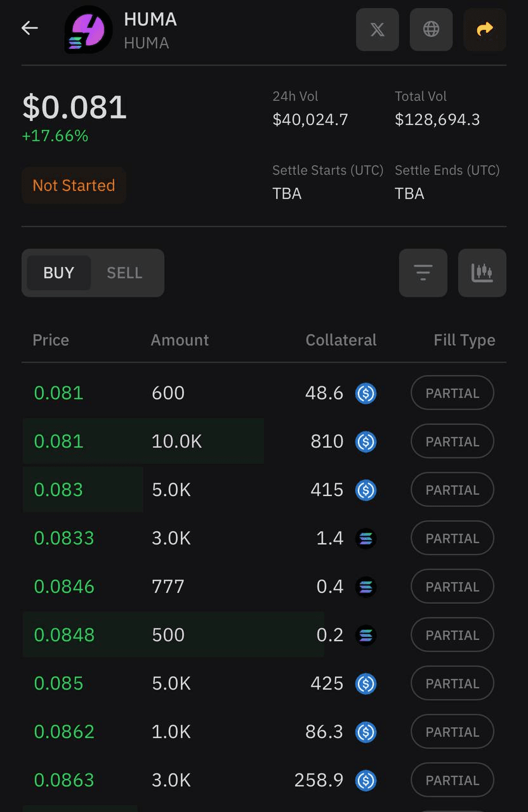This screenshot has height=812, width=528.
Task: Click the collateral value 48.6
Action: 324,393
